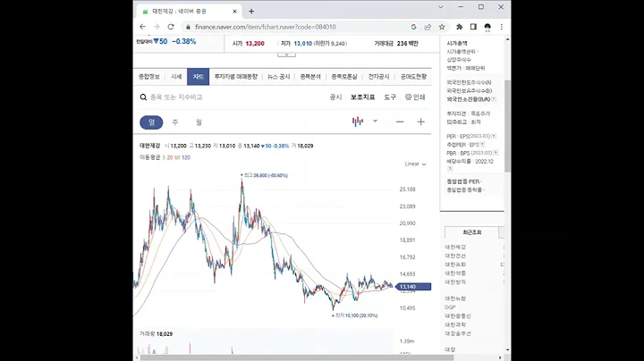Click the 최저 10,100 low label
This screenshot has height=361, width=644.
click(355, 315)
